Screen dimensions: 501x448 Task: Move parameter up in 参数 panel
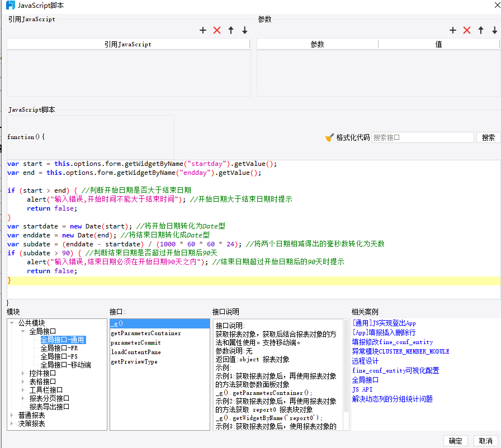pyautogui.click(x=481, y=30)
